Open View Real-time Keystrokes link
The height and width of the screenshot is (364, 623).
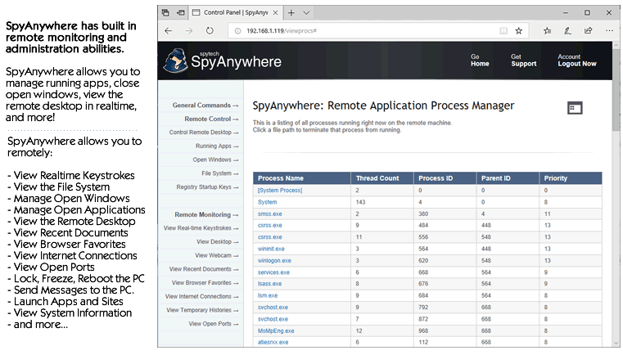[201, 228]
